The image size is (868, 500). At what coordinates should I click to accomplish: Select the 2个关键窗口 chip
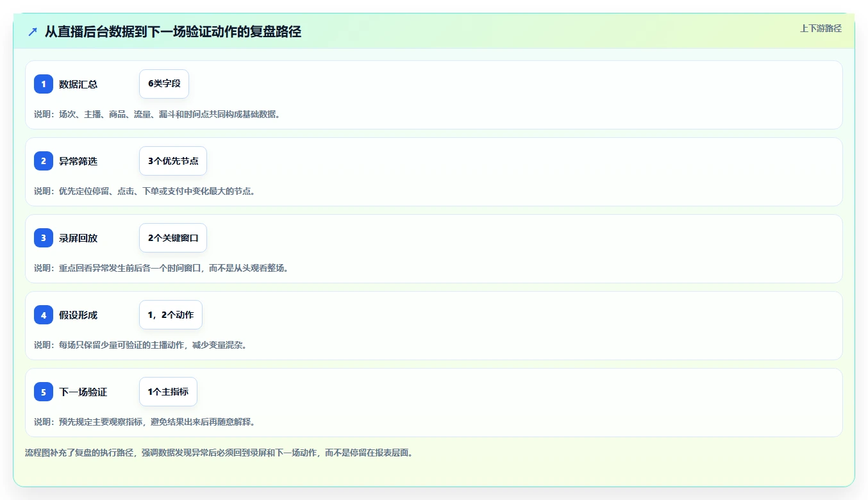(173, 238)
